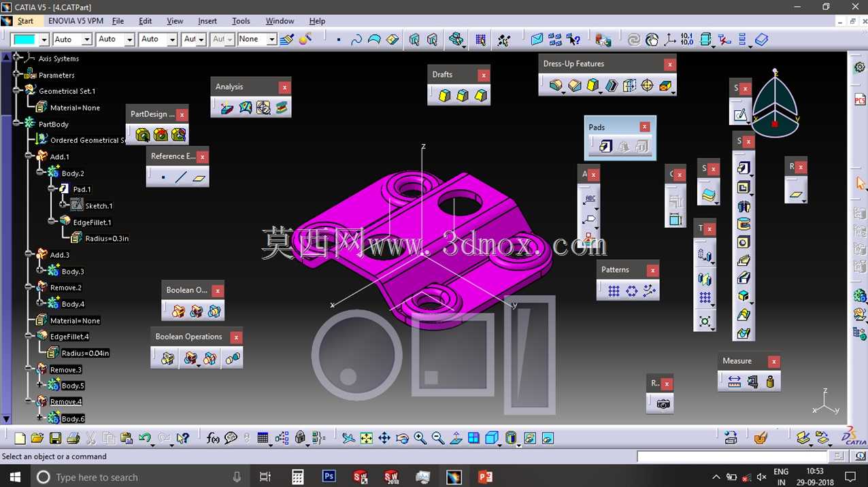Open the Window menu
Image resolution: width=868 pixels, height=487 pixels.
tap(280, 21)
